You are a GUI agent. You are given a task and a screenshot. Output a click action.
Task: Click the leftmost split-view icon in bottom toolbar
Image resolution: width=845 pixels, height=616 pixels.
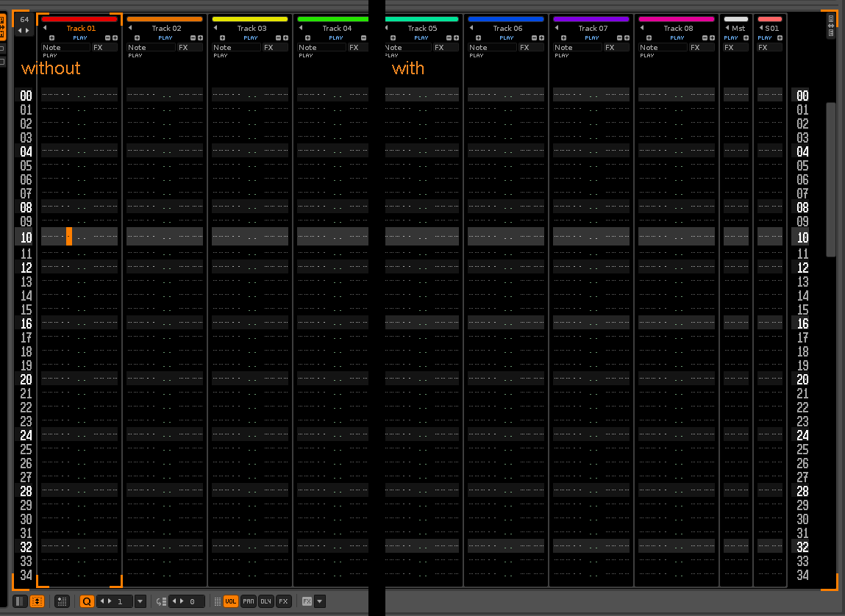point(20,601)
